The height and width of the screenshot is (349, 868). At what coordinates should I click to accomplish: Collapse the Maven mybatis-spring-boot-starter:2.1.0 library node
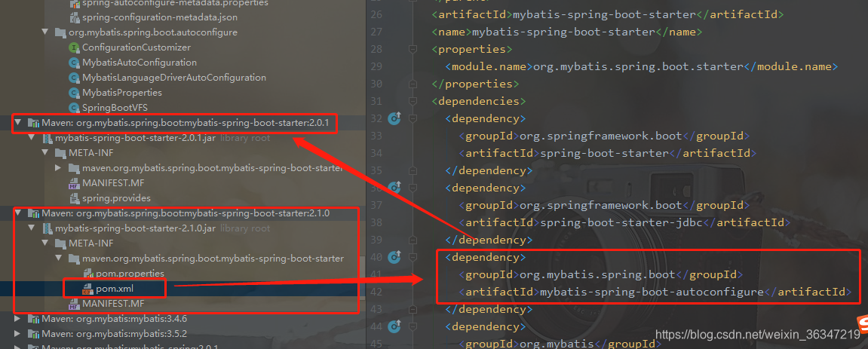click(18, 213)
